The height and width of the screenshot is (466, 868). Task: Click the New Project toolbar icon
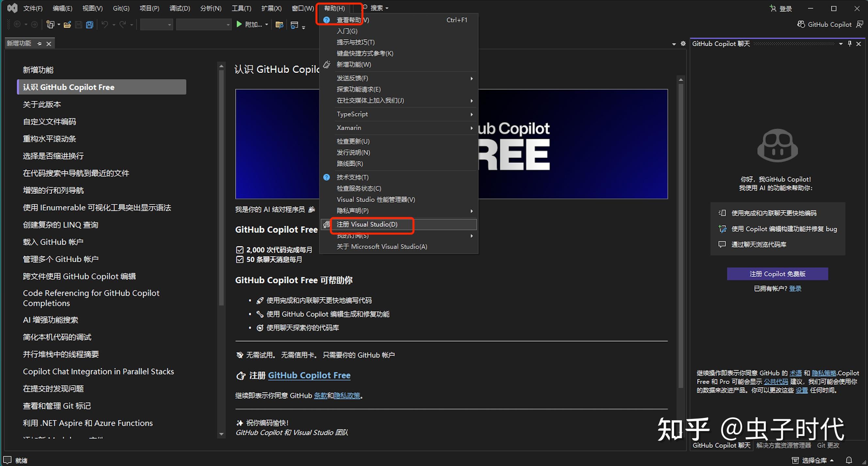pyautogui.click(x=50, y=25)
